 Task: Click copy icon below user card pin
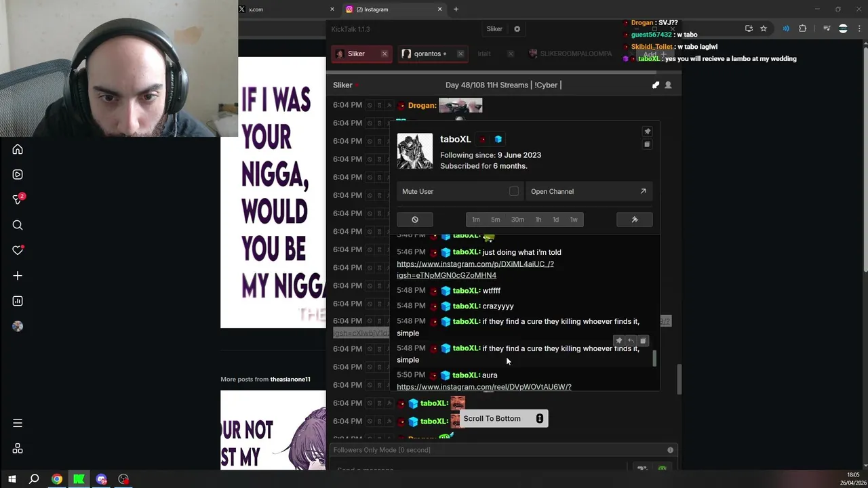[x=647, y=144]
